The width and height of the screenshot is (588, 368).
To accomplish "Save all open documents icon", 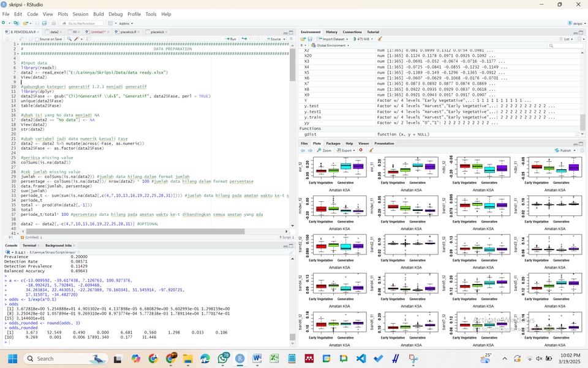I will [x=45, y=23].
